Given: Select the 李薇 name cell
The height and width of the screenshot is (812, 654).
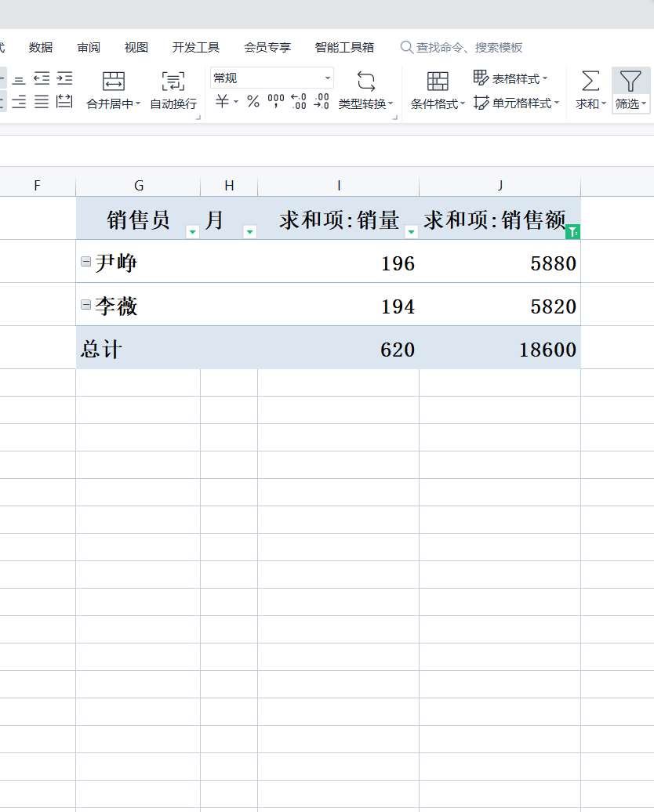Looking at the screenshot, I should coord(138,304).
